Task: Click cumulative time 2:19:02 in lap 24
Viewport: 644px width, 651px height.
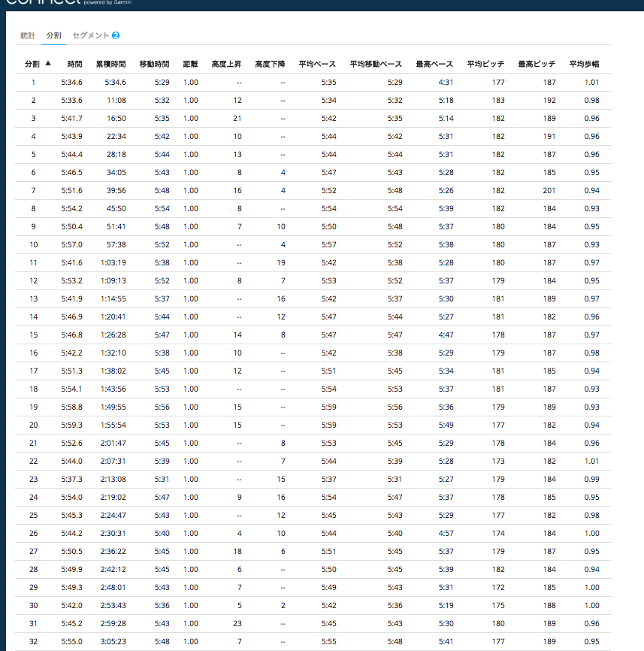Action: [x=113, y=498]
